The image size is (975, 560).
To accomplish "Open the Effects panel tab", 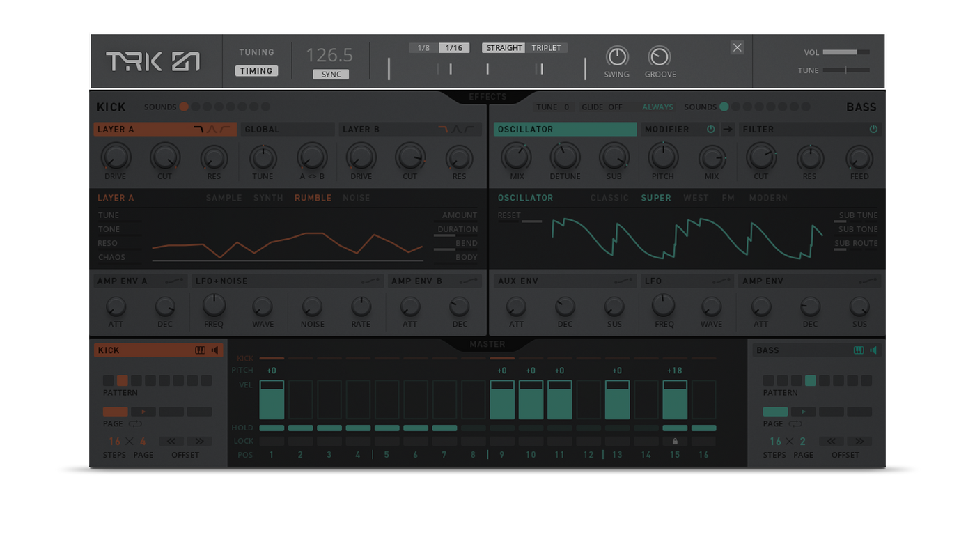I will (487, 97).
